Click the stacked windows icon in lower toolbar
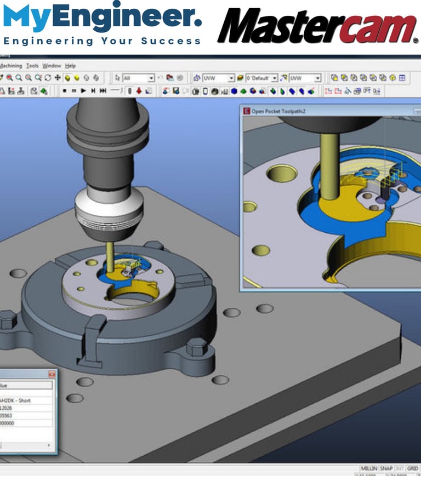 357,91
